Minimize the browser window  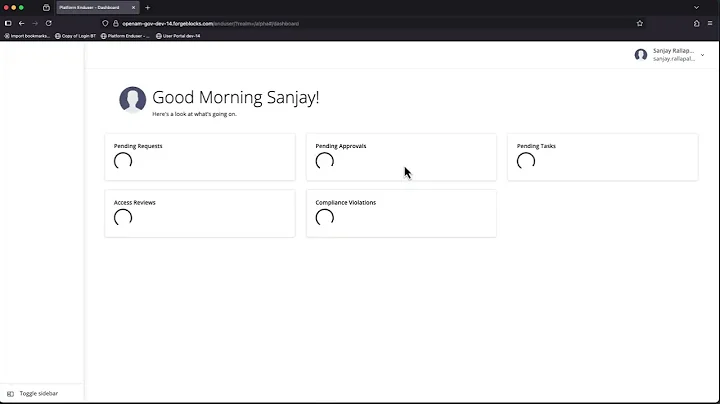13,7
